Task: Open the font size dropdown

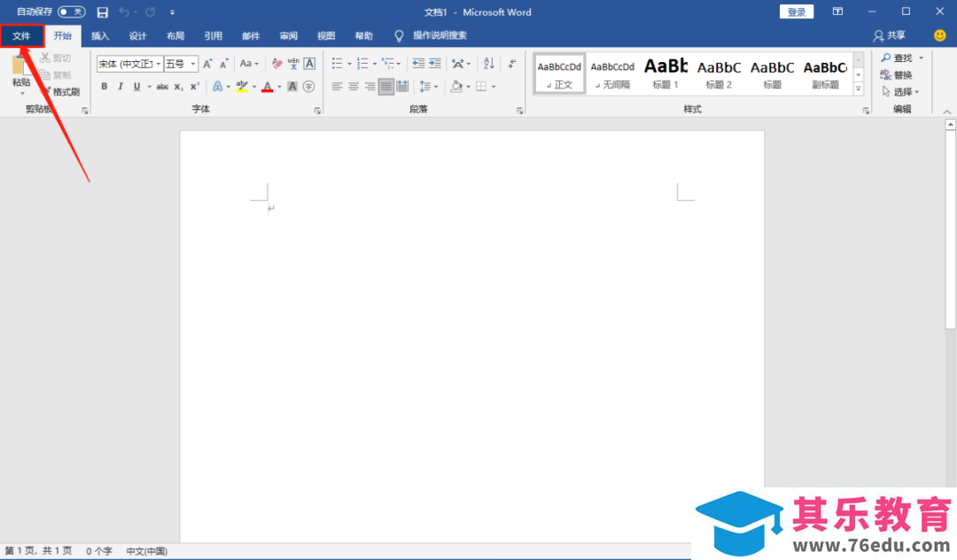Action: pyautogui.click(x=193, y=64)
